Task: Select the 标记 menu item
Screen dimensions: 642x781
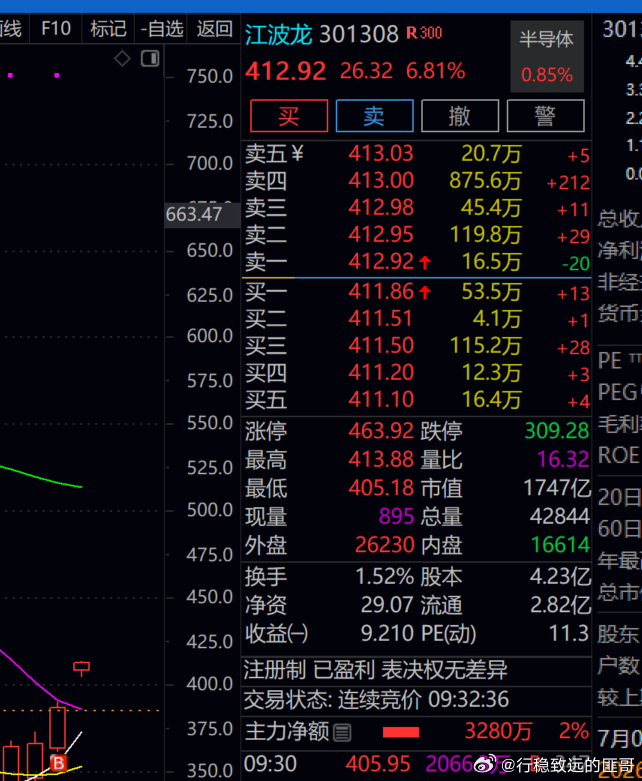Action: tap(108, 29)
